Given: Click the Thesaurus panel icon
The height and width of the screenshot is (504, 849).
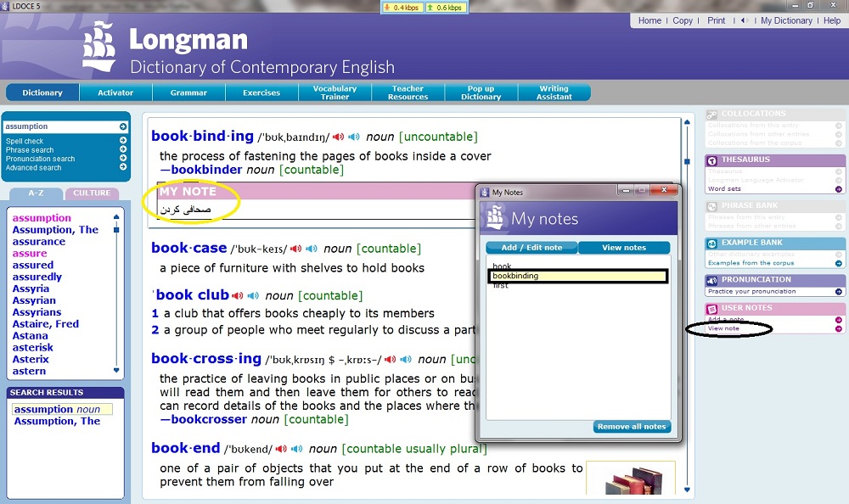Looking at the screenshot, I should point(711,160).
